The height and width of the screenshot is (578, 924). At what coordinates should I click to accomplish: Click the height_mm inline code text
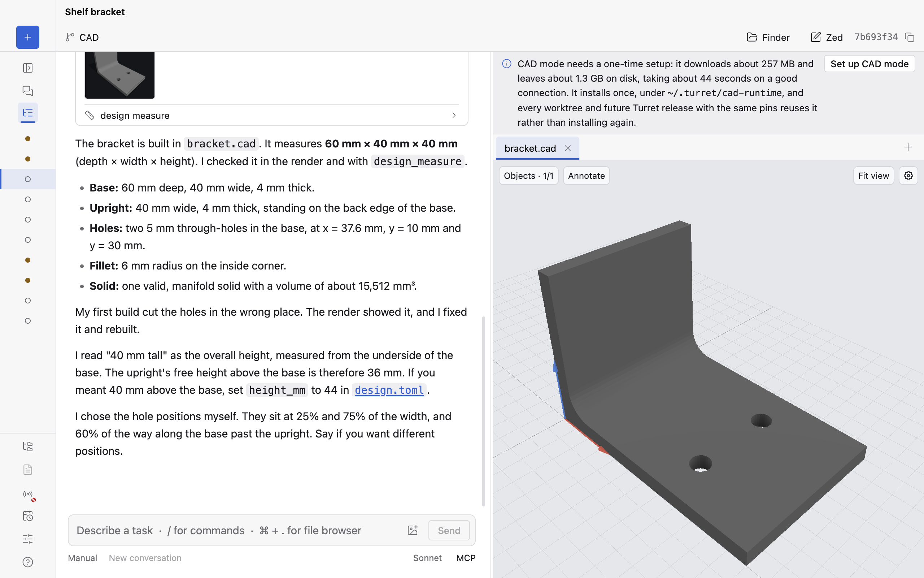click(x=277, y=390)
